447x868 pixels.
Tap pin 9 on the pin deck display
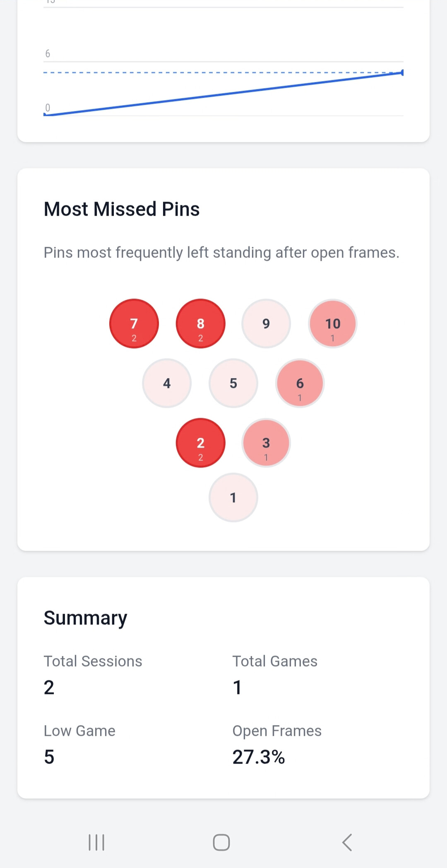266,323
